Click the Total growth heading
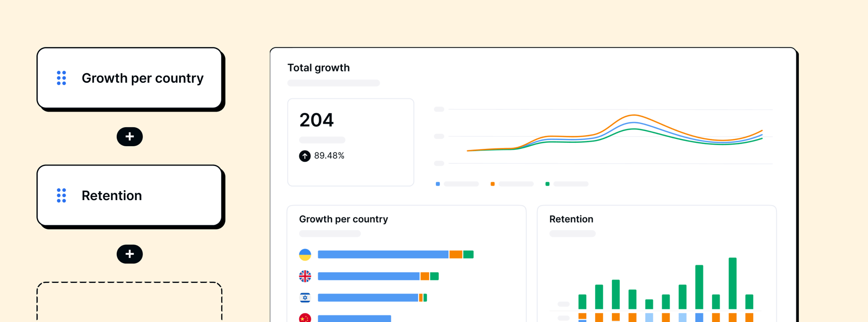 [x=319, y=68]
